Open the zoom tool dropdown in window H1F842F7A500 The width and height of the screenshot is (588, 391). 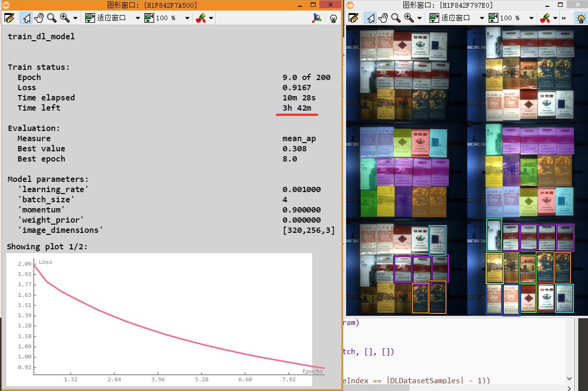click(x=75, y=18)
